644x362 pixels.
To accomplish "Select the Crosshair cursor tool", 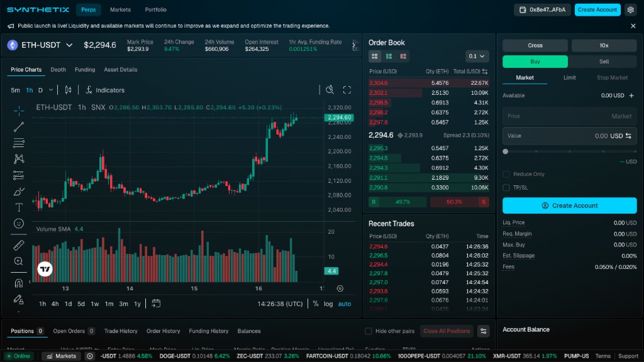I will (x=18, y=110).
